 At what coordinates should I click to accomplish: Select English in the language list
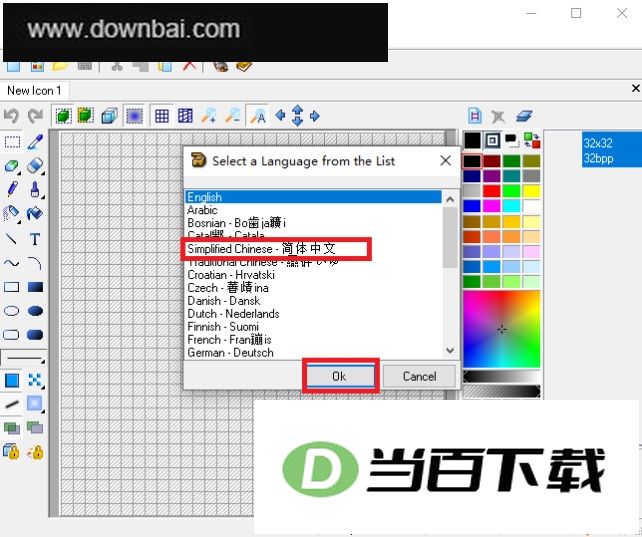tap(313, 197)
